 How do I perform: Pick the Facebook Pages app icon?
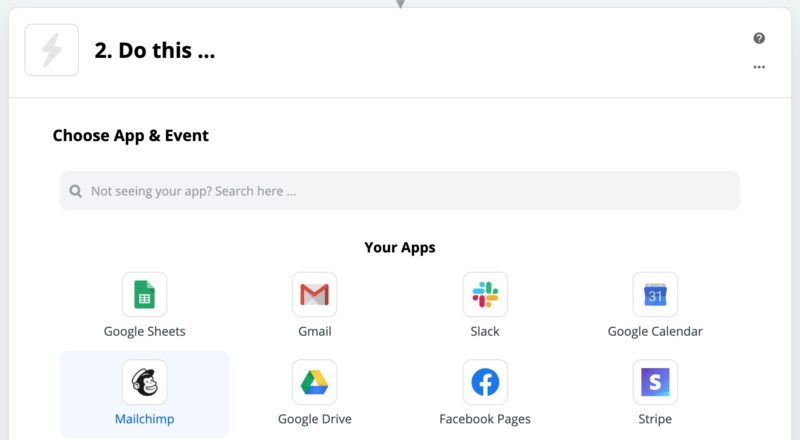point(485,382)
